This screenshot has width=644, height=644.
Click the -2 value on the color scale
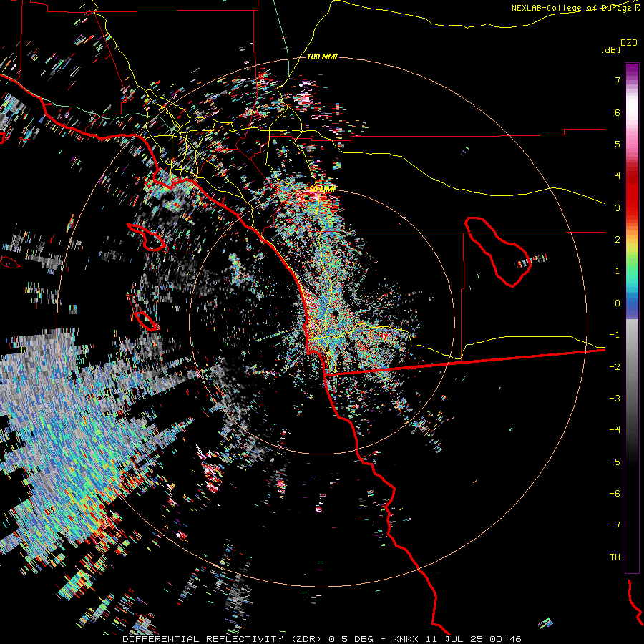(615, 366)
